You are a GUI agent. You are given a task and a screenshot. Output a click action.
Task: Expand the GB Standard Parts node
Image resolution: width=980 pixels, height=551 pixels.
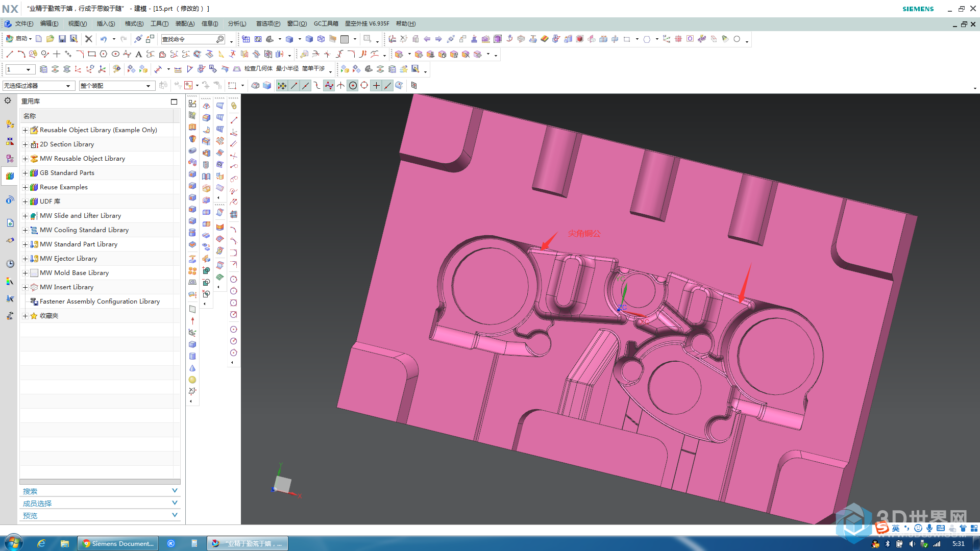click(x=25, y=173)
